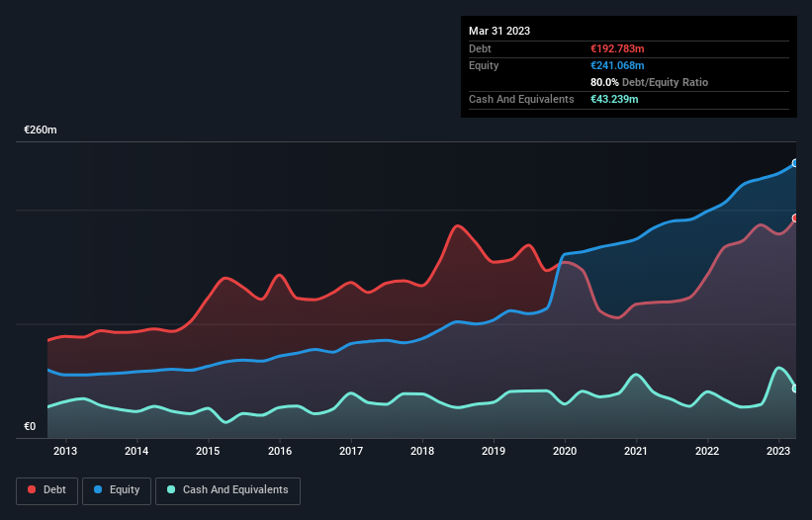Image resolution: width=812 pixels, height=520 pixels.
Task: Click the teal Cash endpoint marker
Action: (795, 389)
